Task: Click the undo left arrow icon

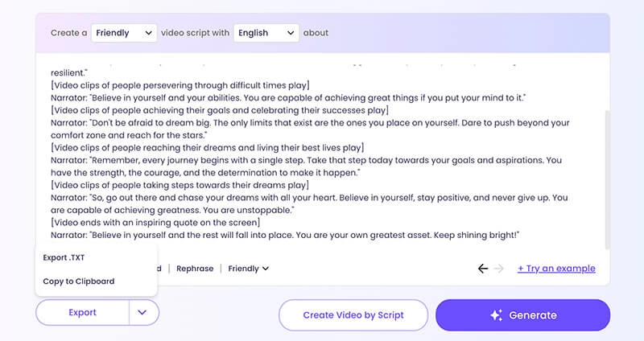Action: point(483,269)
